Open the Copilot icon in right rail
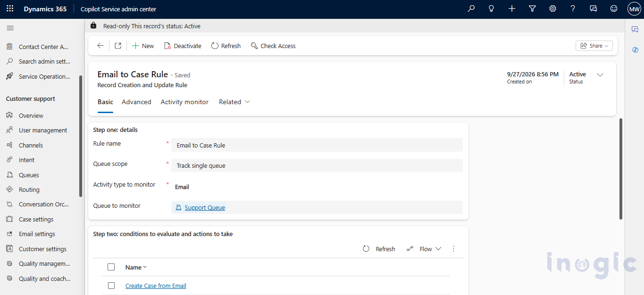 (x=635, y=49)
